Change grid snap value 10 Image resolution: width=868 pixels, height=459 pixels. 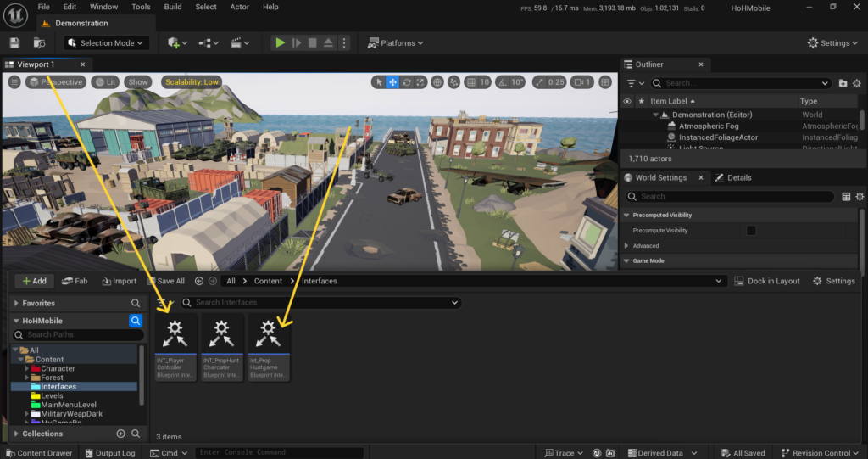click(x=484, y=82)
